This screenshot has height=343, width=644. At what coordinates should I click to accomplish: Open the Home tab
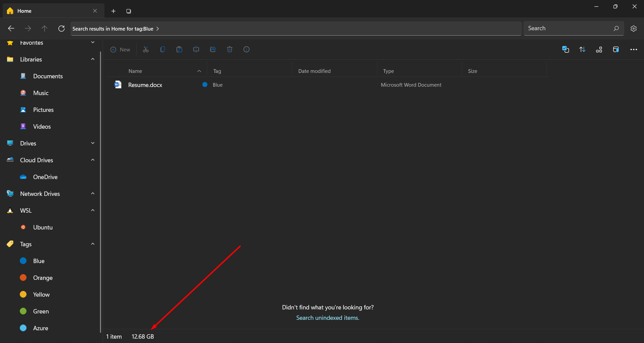(x=23, y=11)
